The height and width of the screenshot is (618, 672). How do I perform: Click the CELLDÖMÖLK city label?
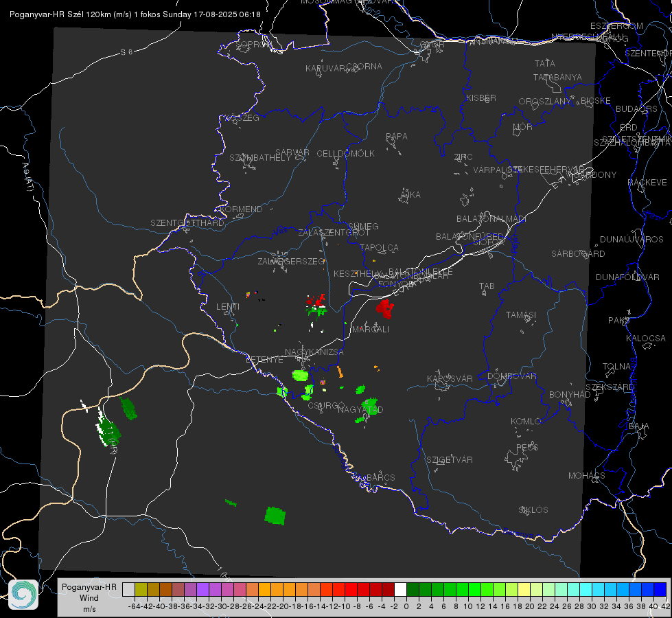point(345,154)
